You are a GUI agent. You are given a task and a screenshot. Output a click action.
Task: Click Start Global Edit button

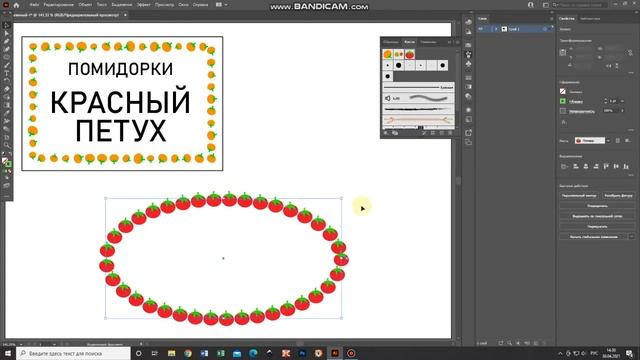(x=593, y=237)
